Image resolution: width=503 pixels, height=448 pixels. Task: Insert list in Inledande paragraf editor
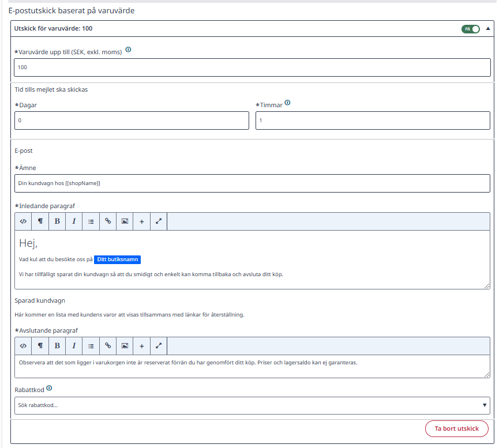tap(91, 221)
